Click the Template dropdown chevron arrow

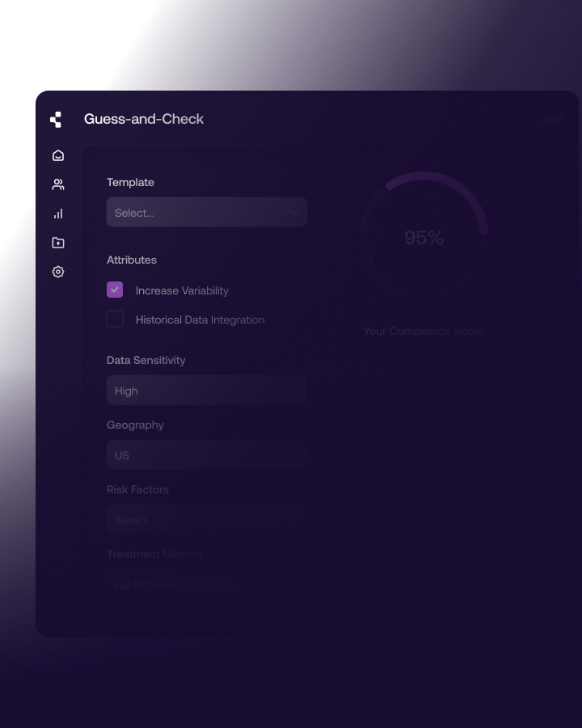(293, 212)
